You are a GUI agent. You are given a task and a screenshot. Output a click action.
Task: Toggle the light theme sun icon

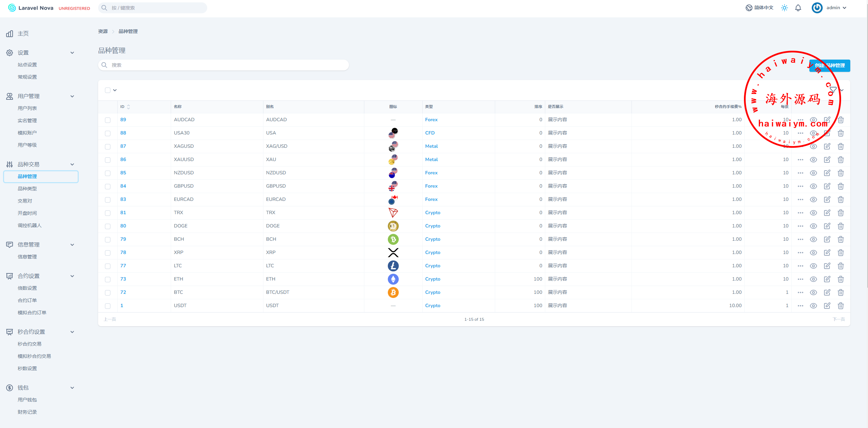click(784, 8)
